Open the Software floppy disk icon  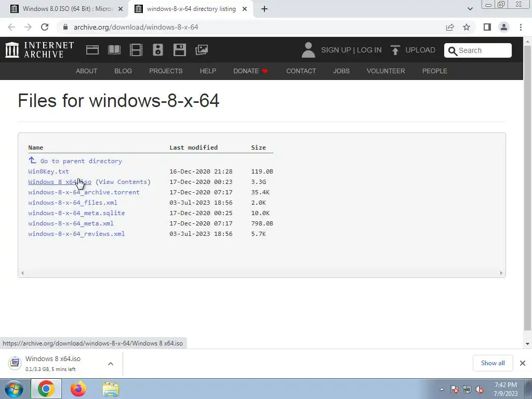179,50
